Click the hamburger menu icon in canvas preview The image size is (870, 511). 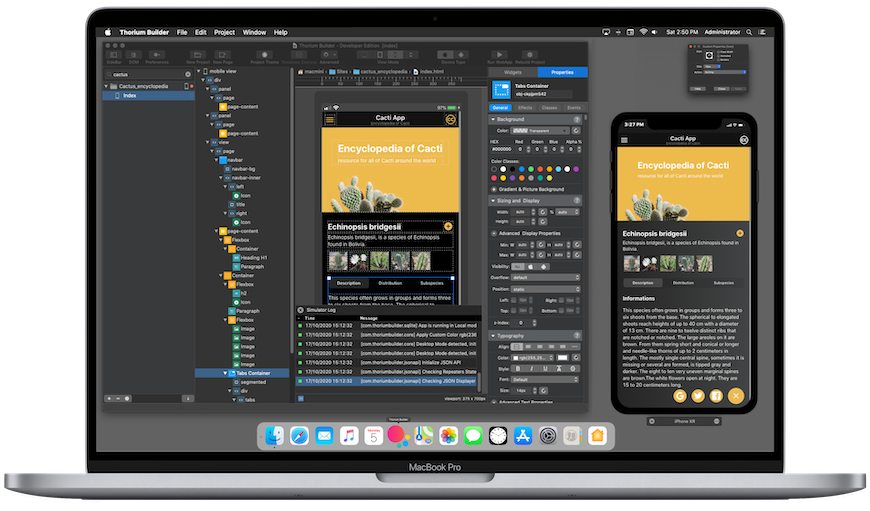330,119
